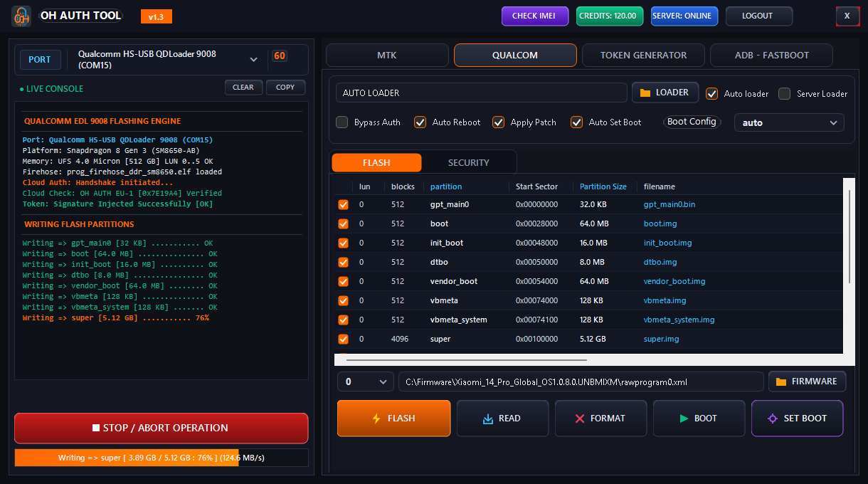Click the LIVE CONSOLE label
868x484 pixels.
[51, 89]
